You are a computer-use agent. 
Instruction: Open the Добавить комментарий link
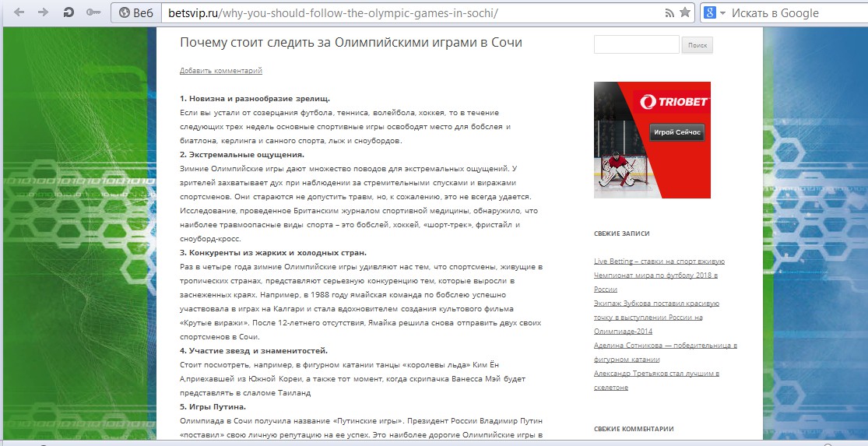tap(221, 71)
